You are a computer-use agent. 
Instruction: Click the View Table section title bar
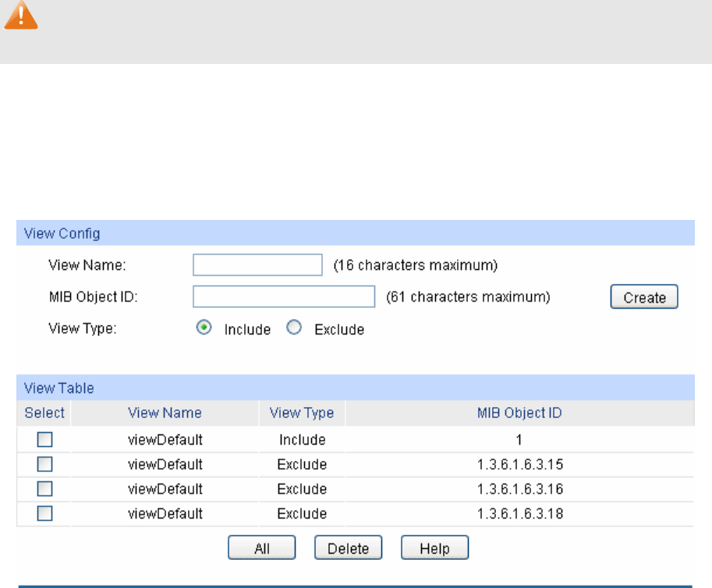point(355,388)
